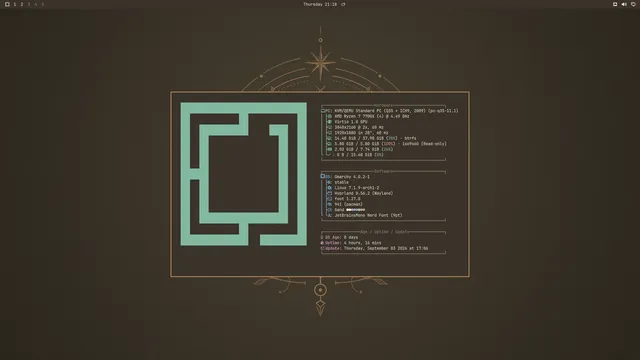
Task: Click the KVM/QEMU Standard PC text
Action: (x=396, y=111)
